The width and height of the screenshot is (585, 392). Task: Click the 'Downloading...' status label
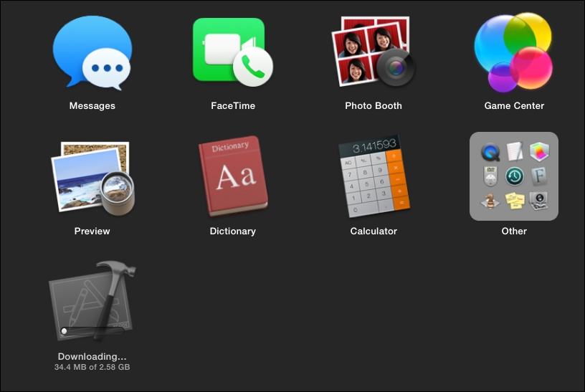click(92, 357)
